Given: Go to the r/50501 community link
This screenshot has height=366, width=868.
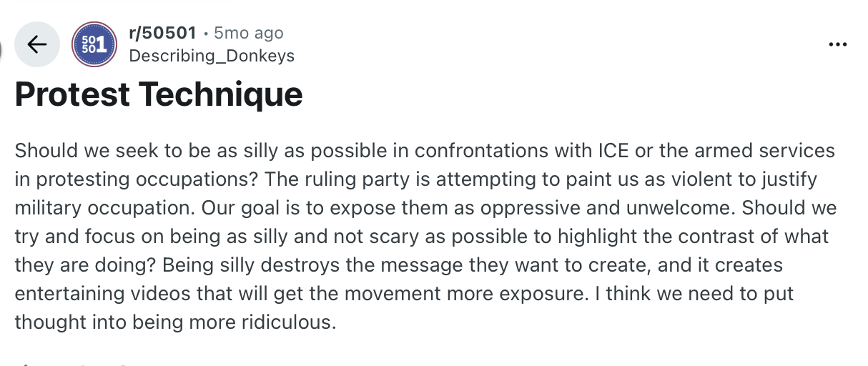Looking at the screenshot, I should coord(162,33).
